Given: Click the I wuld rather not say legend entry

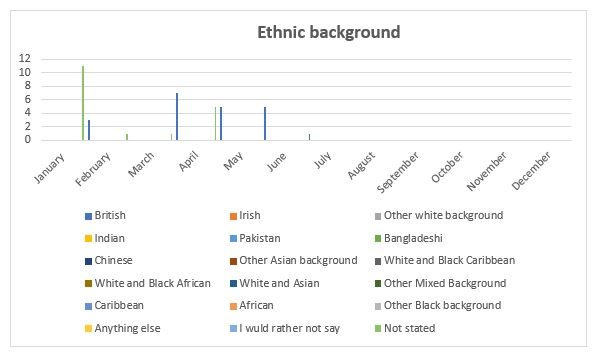Looking at the screenshot, I should pos(285,328).
